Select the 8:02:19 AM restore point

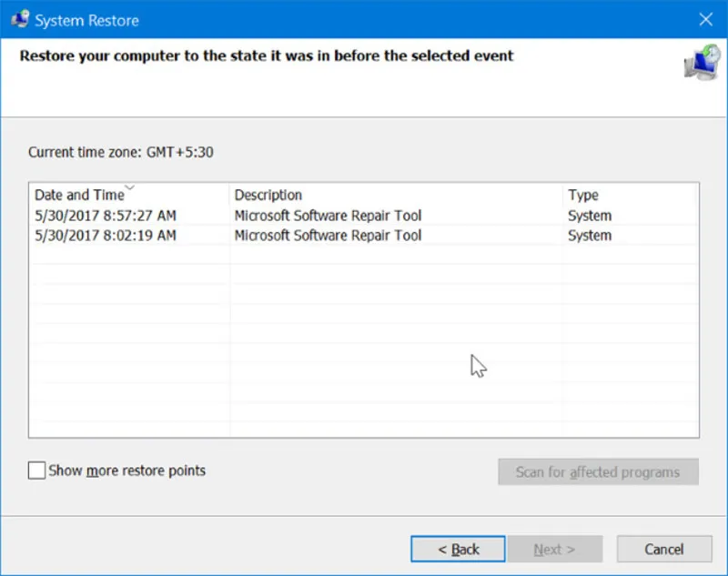[x=106, y=236]
